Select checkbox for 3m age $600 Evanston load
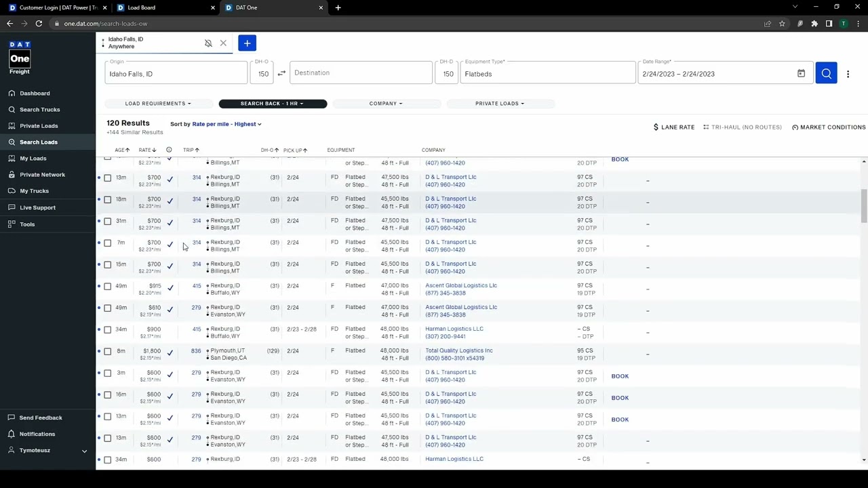Screen dimensions: 868x488 (x=107, y=373)
